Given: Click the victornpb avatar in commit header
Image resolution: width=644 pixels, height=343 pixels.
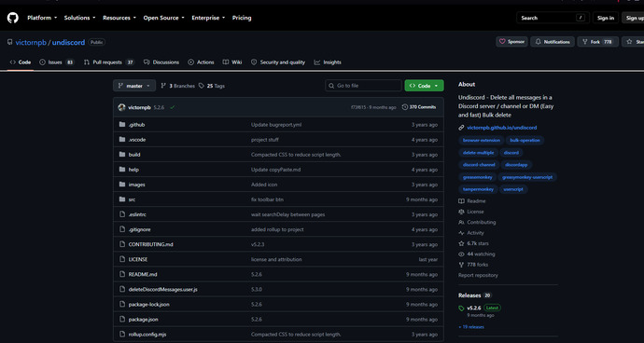Looking at the screenshot, I should 121,107.
